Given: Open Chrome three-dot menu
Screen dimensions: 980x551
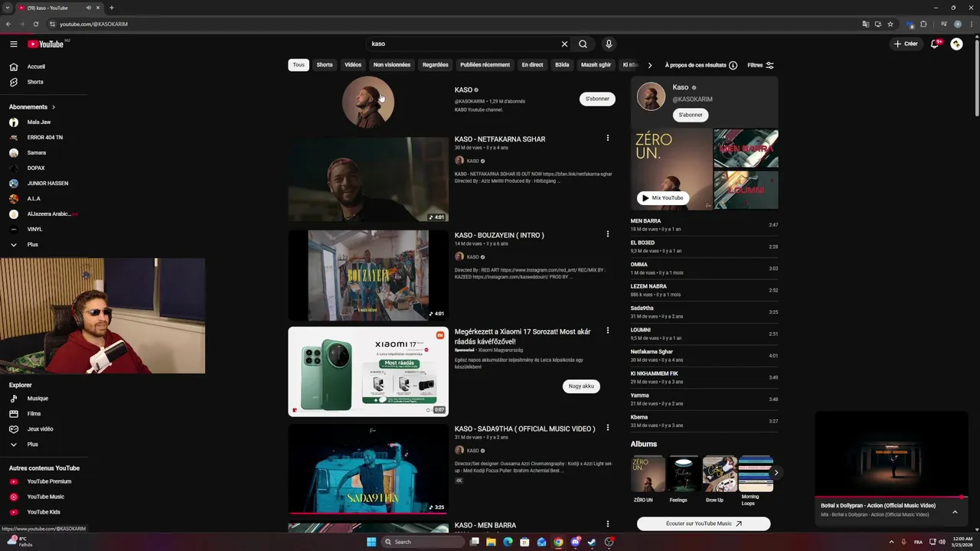Looking at the screenshot, I should [970, 24].
